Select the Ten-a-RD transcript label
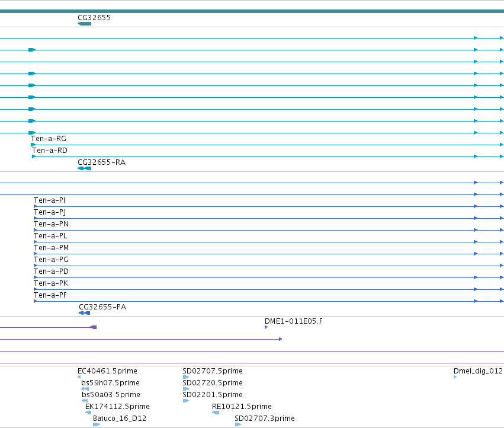Viewport: 504px width, 428px height. tap(50, 151)
